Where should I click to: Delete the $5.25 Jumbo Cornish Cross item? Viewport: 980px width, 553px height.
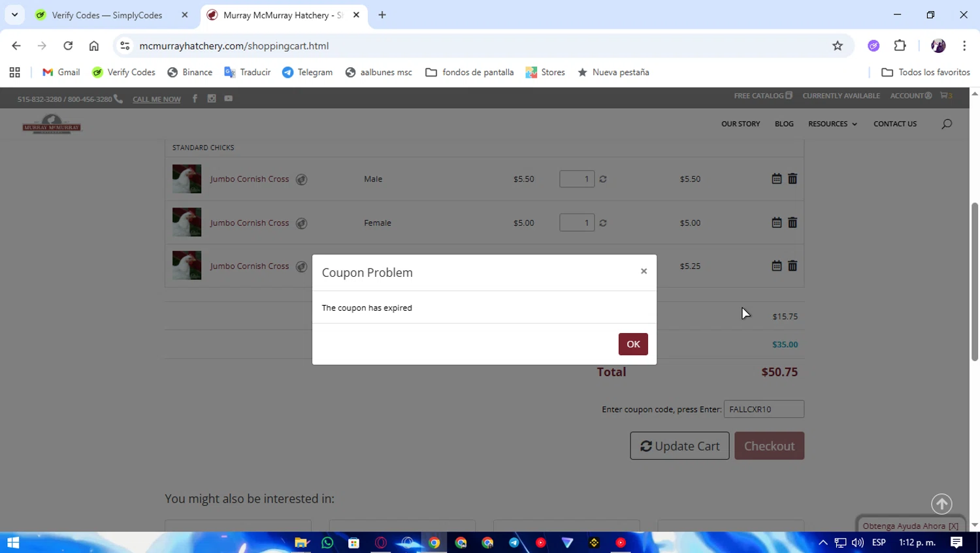click(x=792, y=266)
